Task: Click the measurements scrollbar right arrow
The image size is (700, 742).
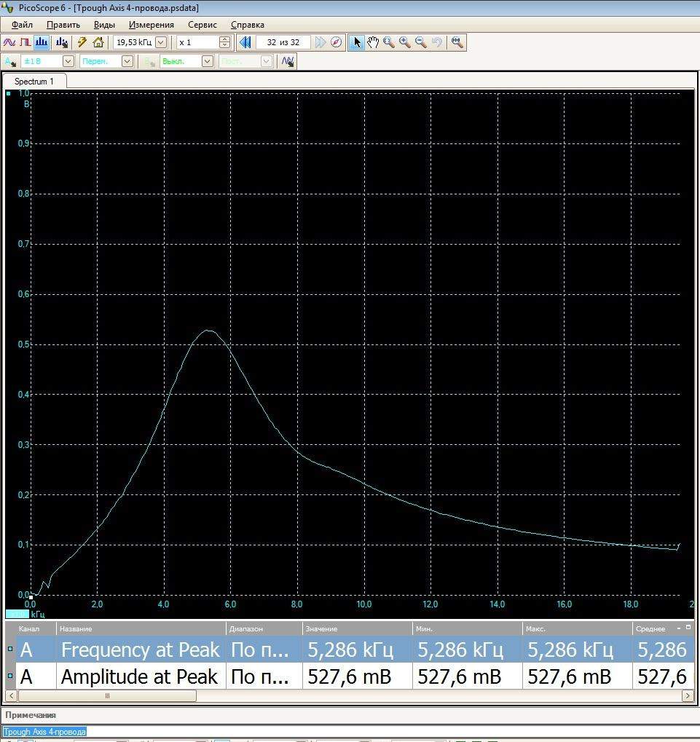Action: tap(688, 695)
